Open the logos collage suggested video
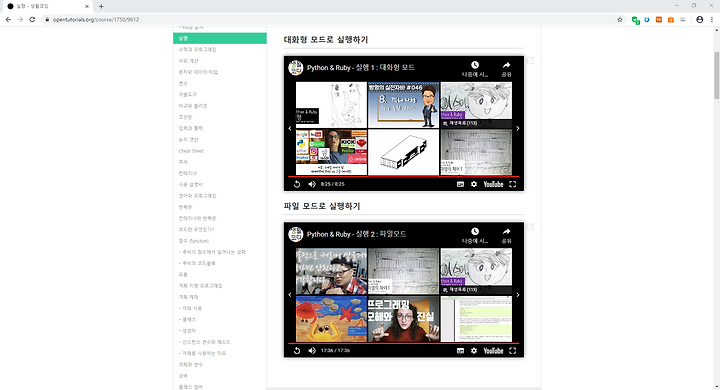Screen dimensions: 720x390 coord(332,152)
